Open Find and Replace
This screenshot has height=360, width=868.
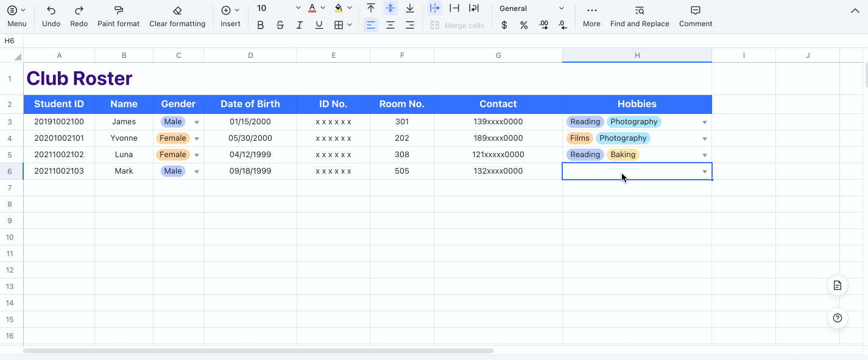point(640,15)
